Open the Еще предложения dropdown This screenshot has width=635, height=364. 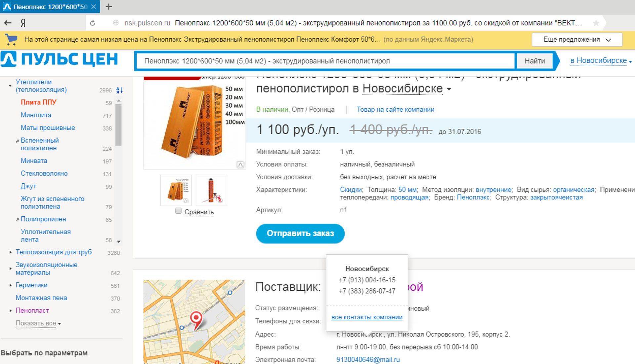coord(577,40)
